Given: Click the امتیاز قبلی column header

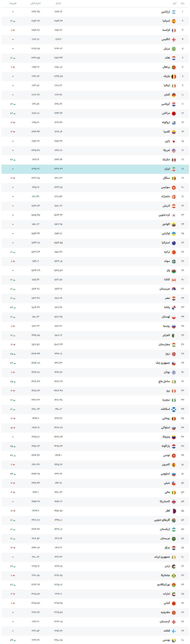Looking at the screenshot, I should coord(36,3).
